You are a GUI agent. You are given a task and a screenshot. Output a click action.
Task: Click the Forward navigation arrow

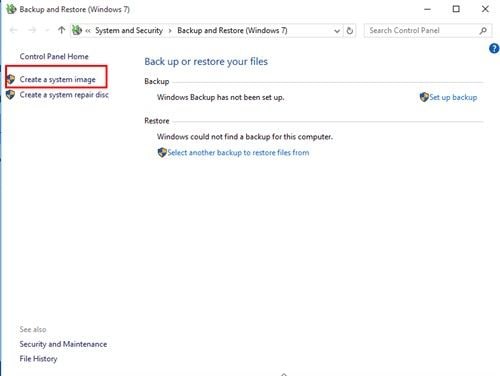pos(32,30)
